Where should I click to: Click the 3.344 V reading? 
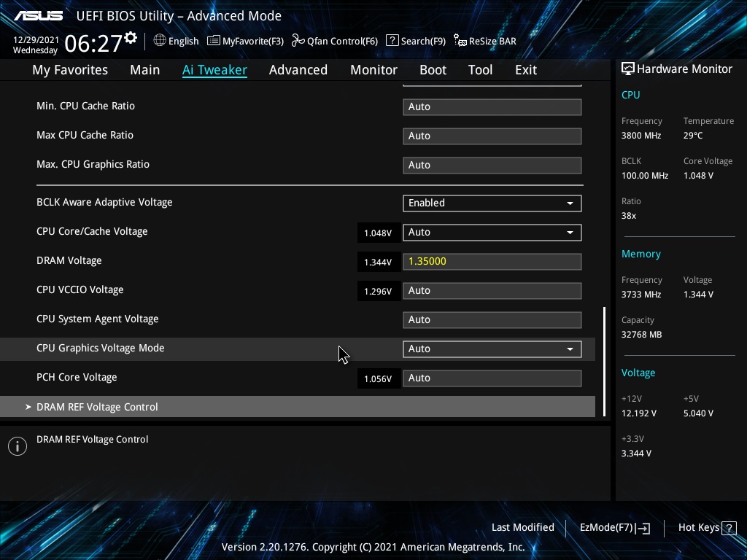(x=636, y=453)
